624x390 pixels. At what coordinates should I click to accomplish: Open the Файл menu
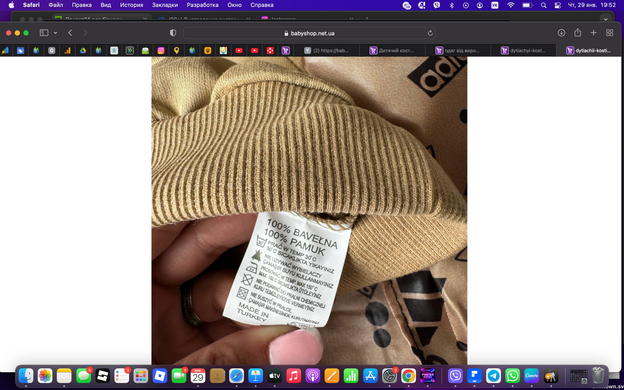[x=56, y=5]
